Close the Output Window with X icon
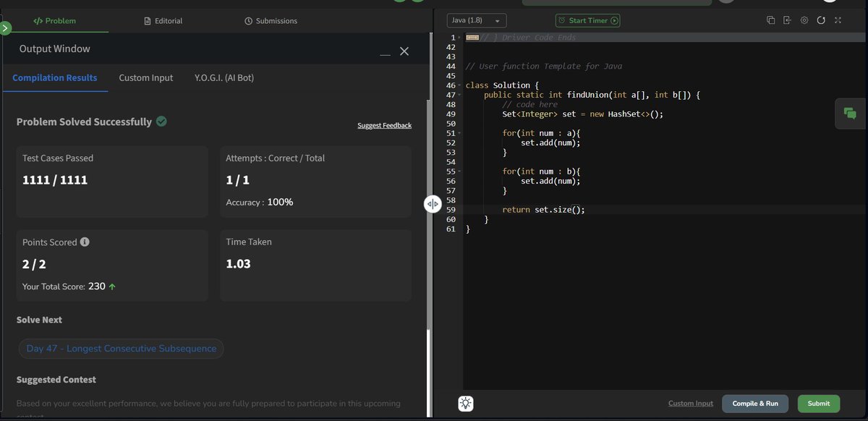This screenshot has height=421, width=868. [404, 51]
